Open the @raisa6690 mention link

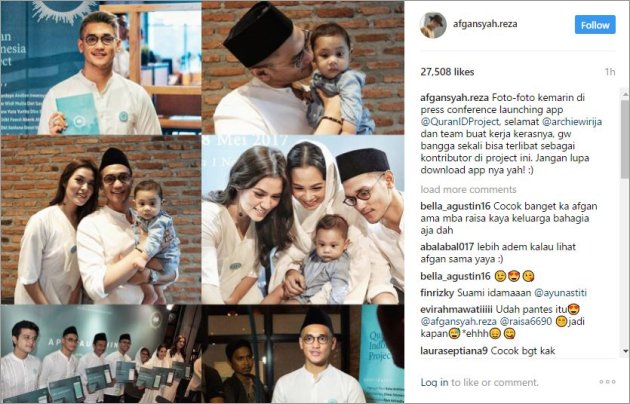(x=526, y=322)
